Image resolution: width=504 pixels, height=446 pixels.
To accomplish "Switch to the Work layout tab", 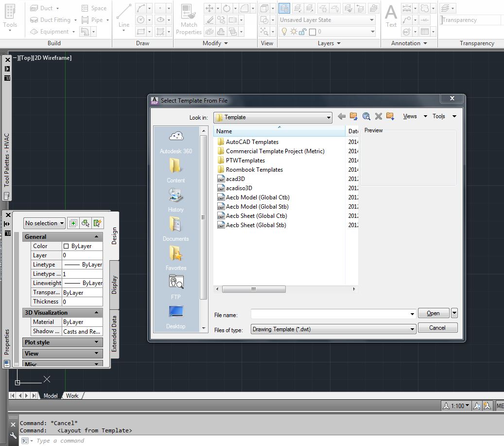I will [x=72, y=396].
